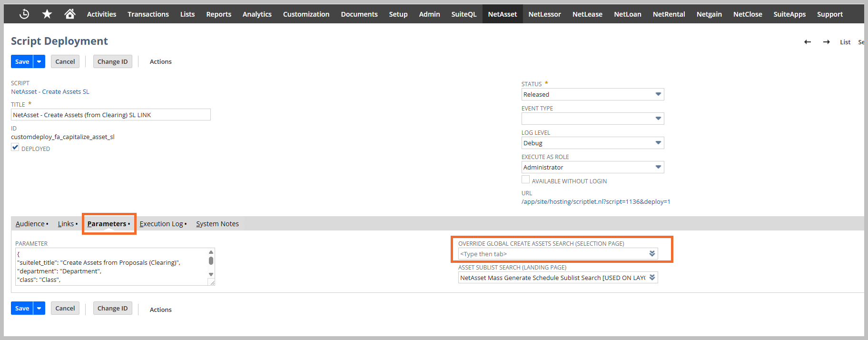This screenshot has width=868, height=340.
Task: Open the Transactions menu
Action: [148, 14]
